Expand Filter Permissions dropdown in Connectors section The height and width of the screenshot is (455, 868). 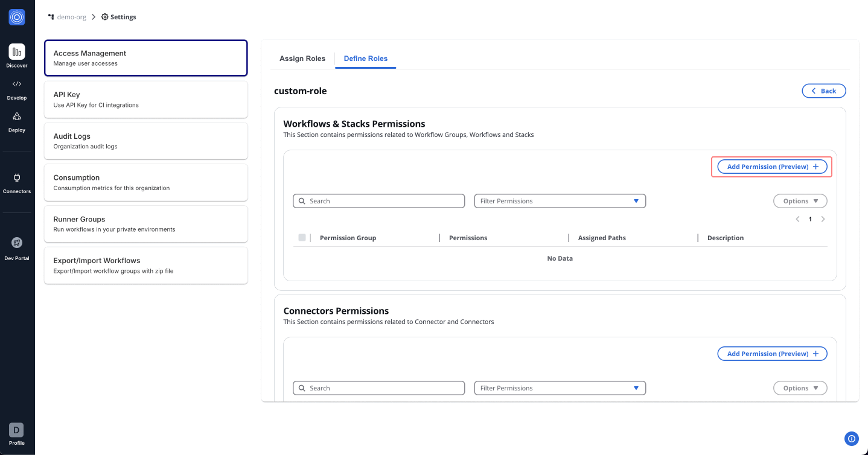tap(560, 388)
